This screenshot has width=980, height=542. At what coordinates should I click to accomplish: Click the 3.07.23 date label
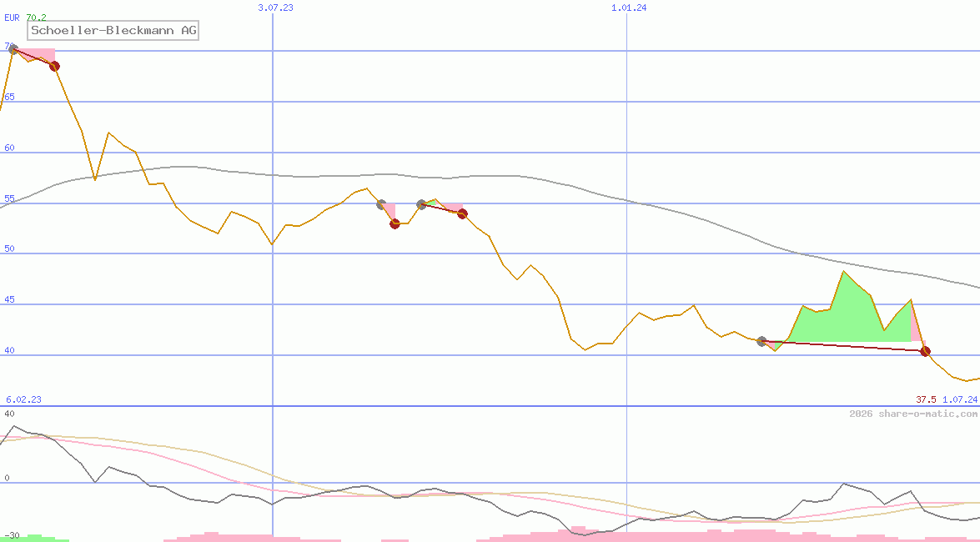pos(275,8)
